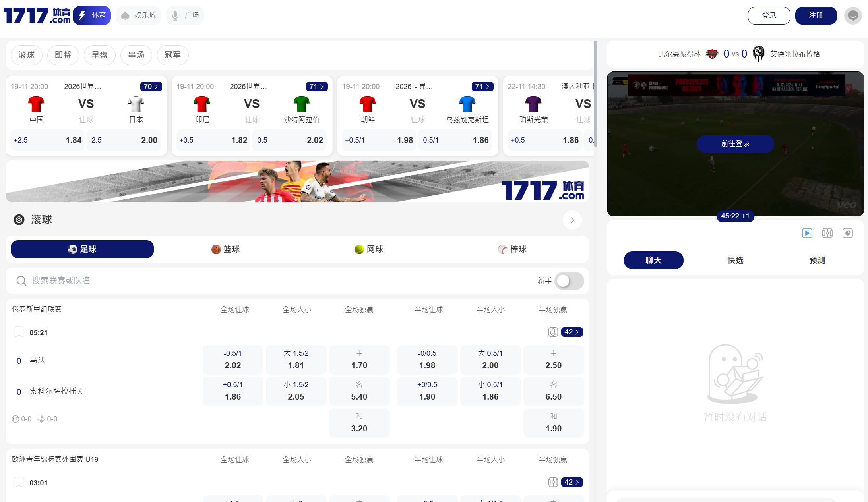The image size is (868, 502).
Task: Select the tennis ball sport tab
Action: click(x=368, y=249)
